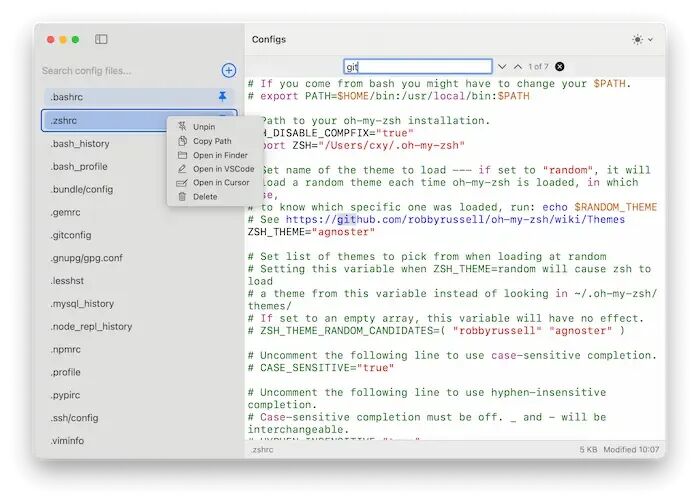Click the find field containing git

coord(418,67)
